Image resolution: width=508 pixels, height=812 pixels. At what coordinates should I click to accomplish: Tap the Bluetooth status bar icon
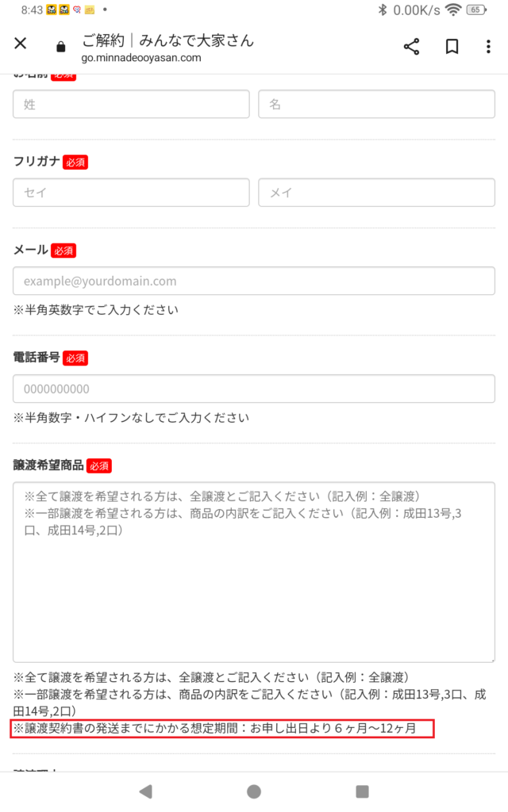[382, 10]
